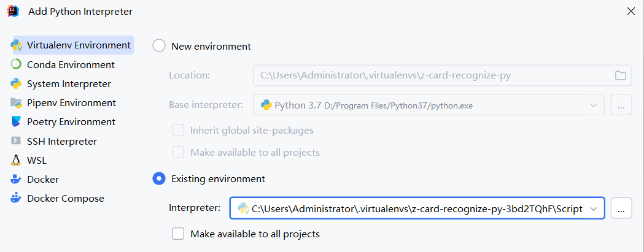Click the Interpreter path text

[417, 209]
